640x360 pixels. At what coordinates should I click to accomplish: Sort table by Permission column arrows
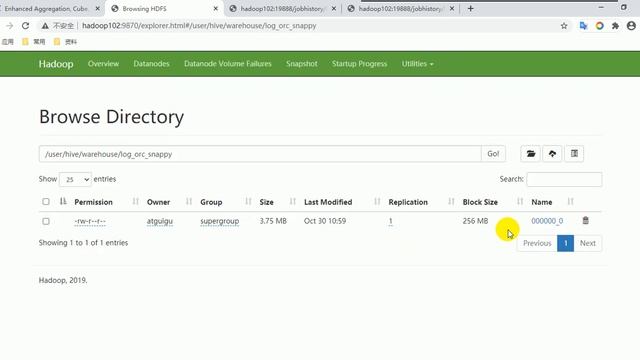136,202
